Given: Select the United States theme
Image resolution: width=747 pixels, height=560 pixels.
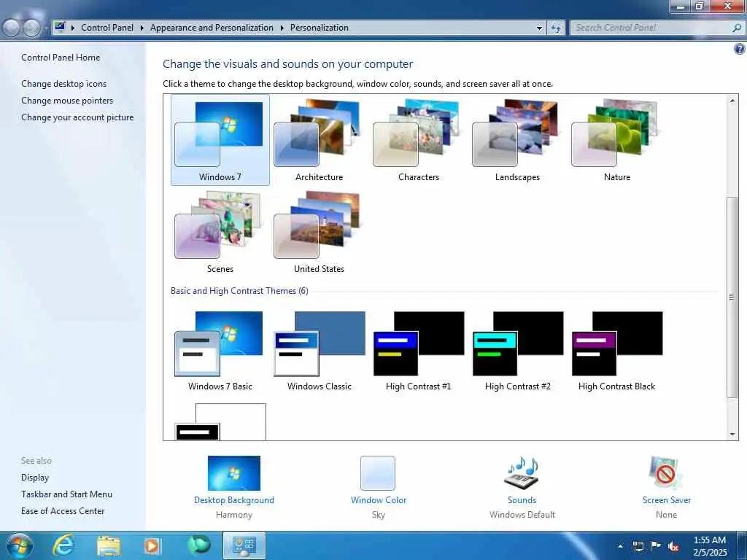Looking at the screenshot, I should [x=320, y=232].
